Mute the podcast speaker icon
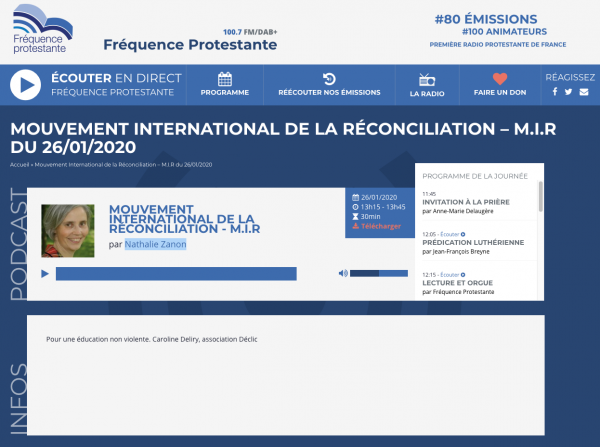Viewport: 600px width, 447px height. pos(343,273)
